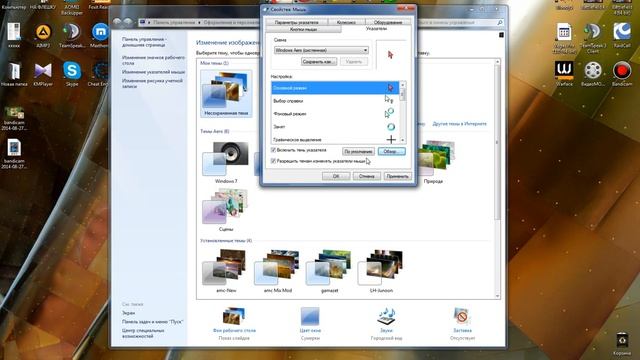Select the Фоновый режим pointer row

335,114
